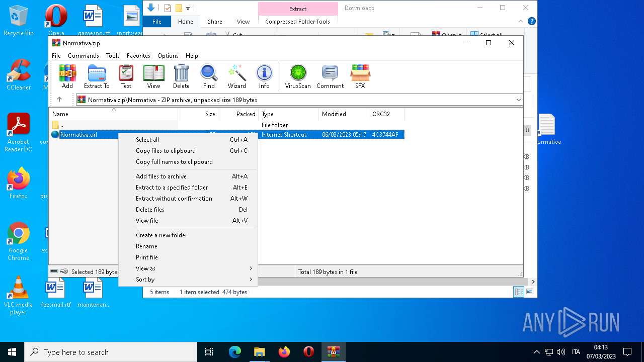The height and width of the screenshot is (362, 644).
Task: Sort by the CRC32 column header
Action: 386,114
